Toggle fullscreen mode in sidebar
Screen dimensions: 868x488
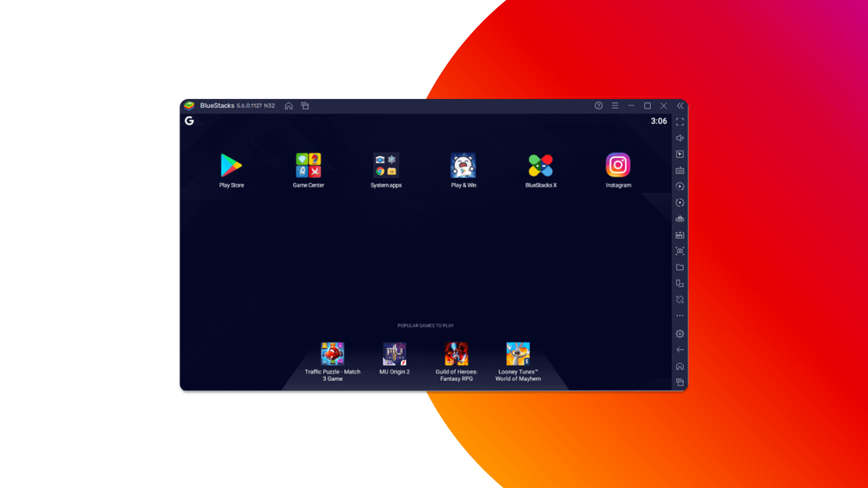tap(680, 122)
